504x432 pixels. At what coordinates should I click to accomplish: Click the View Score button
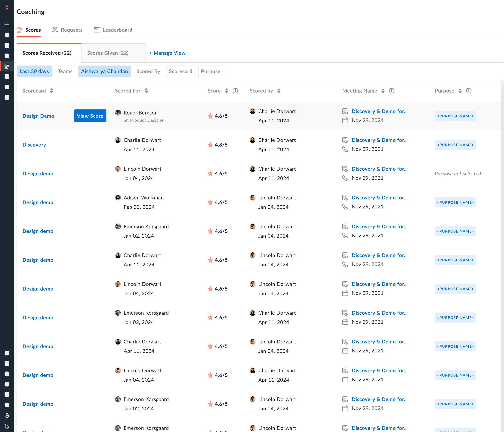coord(90,116)
